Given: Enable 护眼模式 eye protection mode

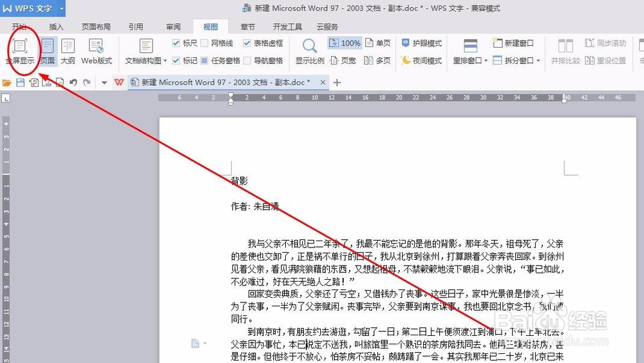Looking at the screenshot, I should (421, 43).
